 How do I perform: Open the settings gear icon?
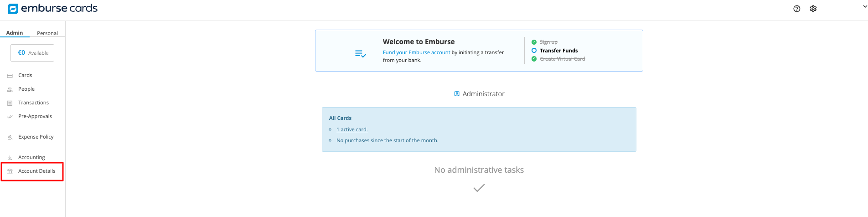(x=813, y=9)
